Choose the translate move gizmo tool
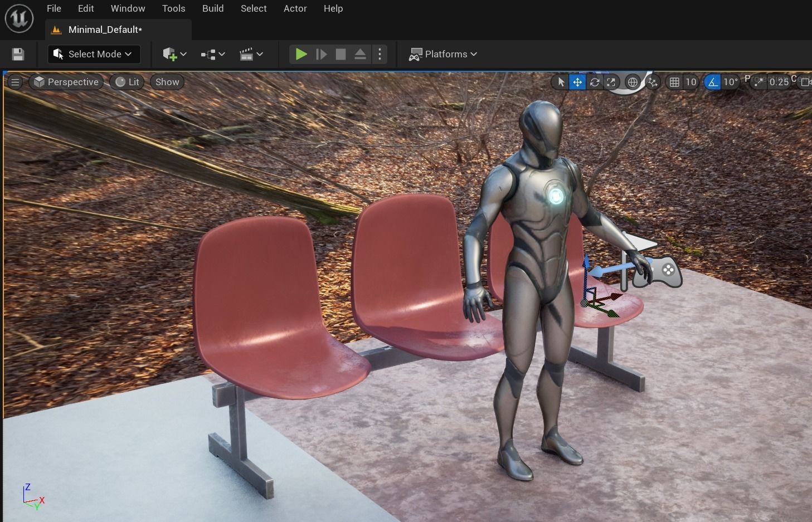 click(577, 82)
